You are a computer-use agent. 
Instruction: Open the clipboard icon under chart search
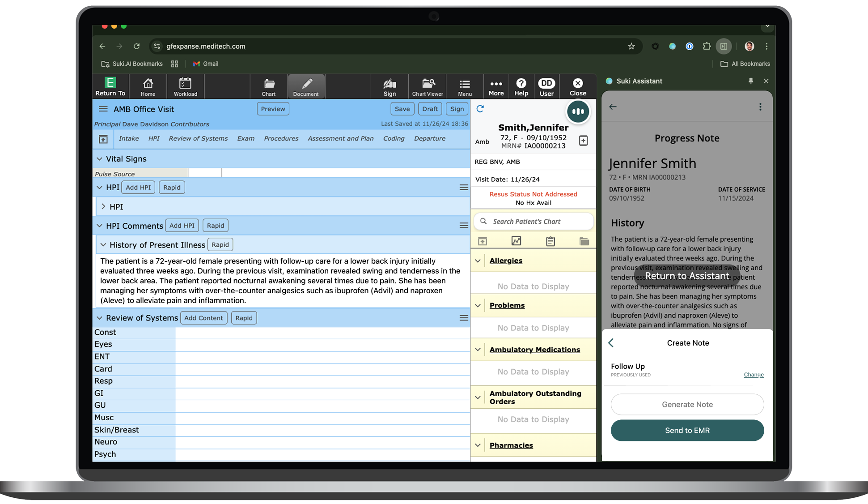point(550,241)
